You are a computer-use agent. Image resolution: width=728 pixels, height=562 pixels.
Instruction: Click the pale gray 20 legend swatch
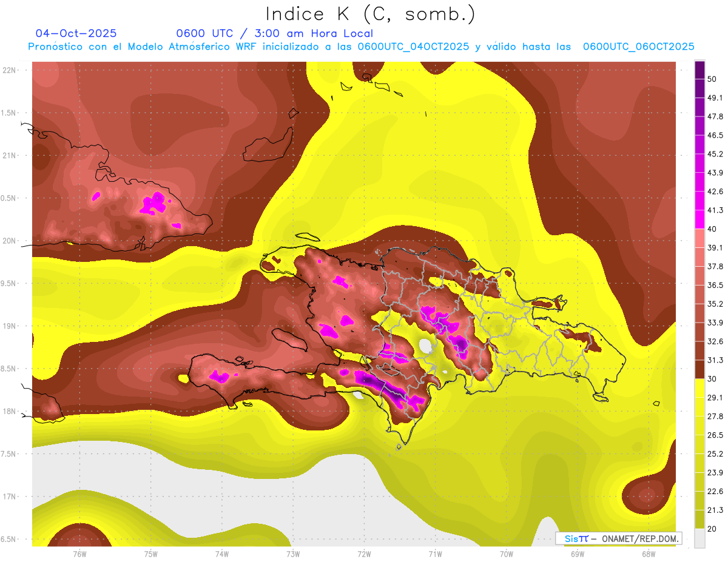[699, 538]
